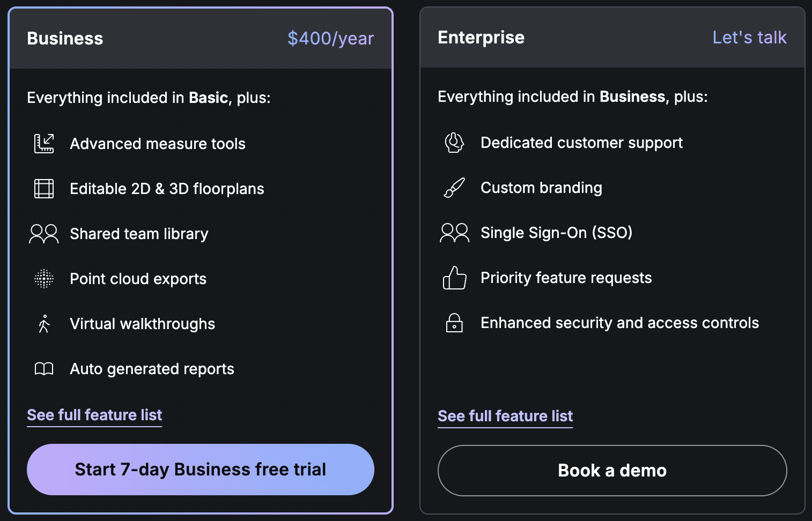
Task: Click the Book a demo button
Action: [x=612, y=470]
